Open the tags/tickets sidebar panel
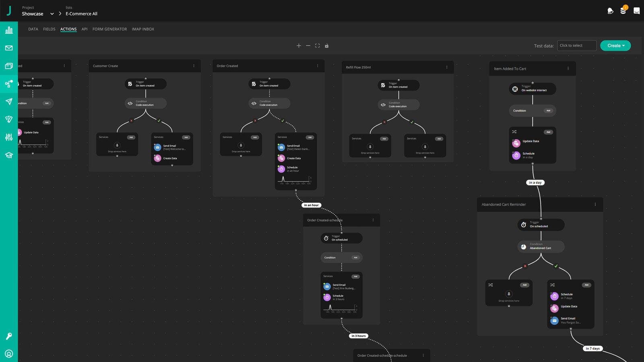 pos(9,119)
